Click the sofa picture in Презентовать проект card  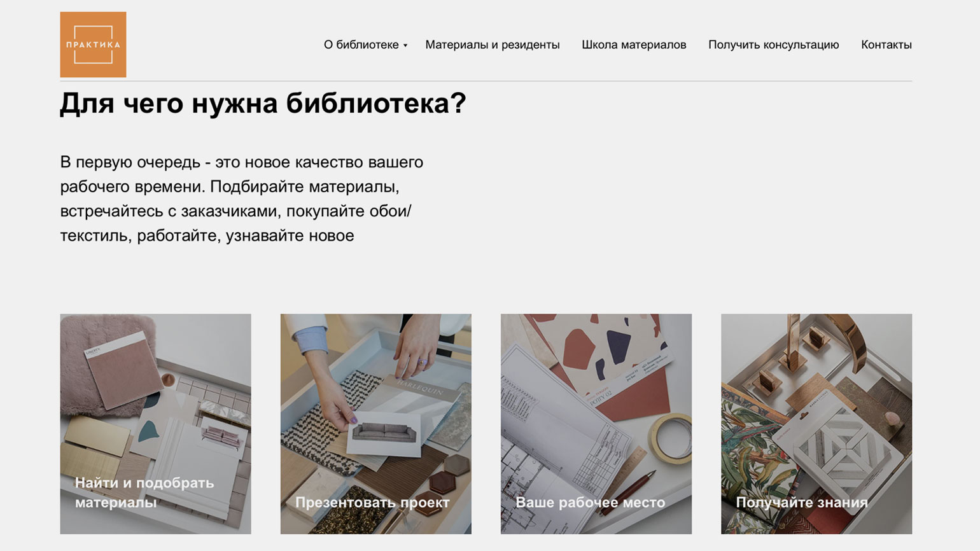(384, 433)
